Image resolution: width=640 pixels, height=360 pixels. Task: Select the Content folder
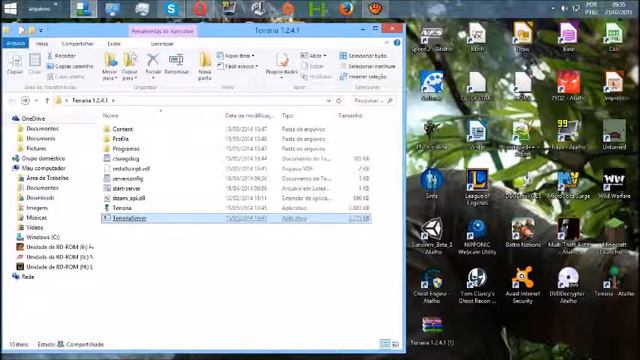click(x=122, y=129)
